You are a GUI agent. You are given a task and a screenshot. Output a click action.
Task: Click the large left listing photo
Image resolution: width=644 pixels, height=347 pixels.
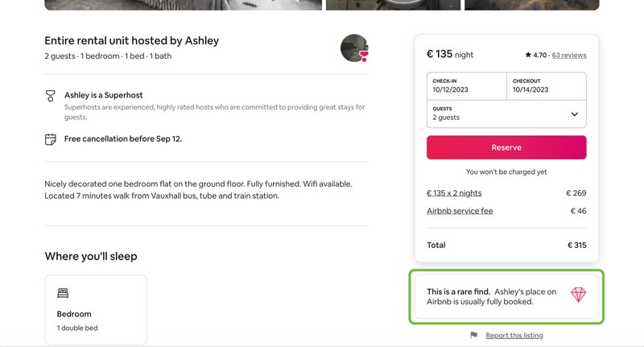[182, 4]
